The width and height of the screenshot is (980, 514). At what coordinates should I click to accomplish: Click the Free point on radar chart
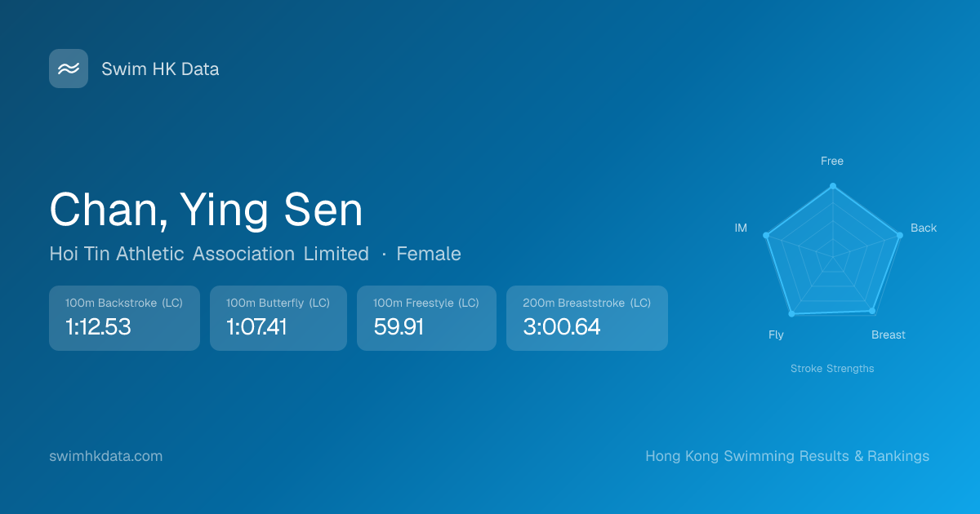pos(833,186)
